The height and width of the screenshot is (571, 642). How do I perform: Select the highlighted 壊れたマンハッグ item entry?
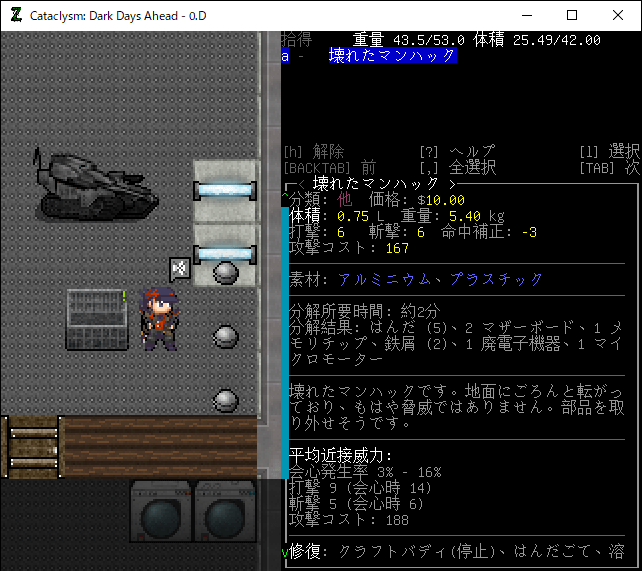pos(392,56)
